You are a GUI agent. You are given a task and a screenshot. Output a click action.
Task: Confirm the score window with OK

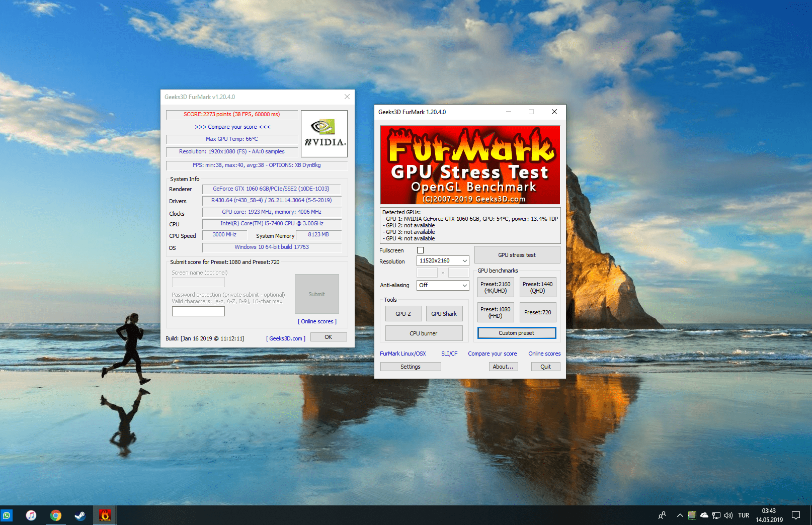click(329, 337)
